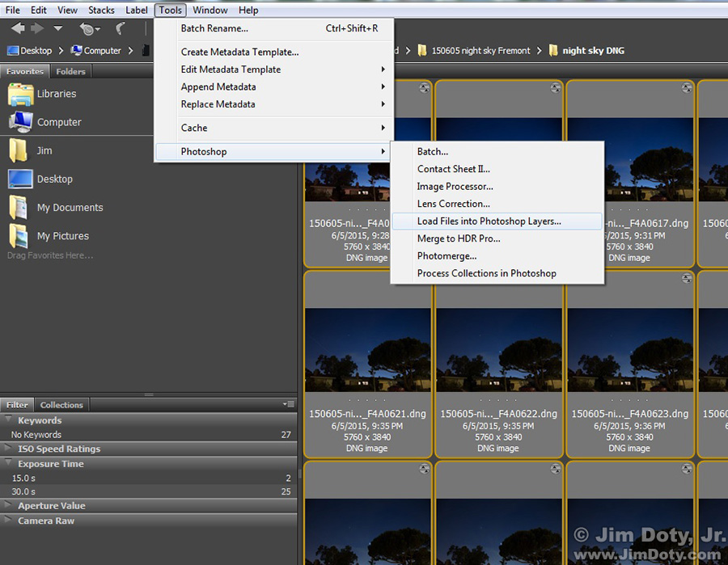The image size is (728, 565).
Task: Expand the chevron after Computer in path bar
Action: click(x=130, y=51)
